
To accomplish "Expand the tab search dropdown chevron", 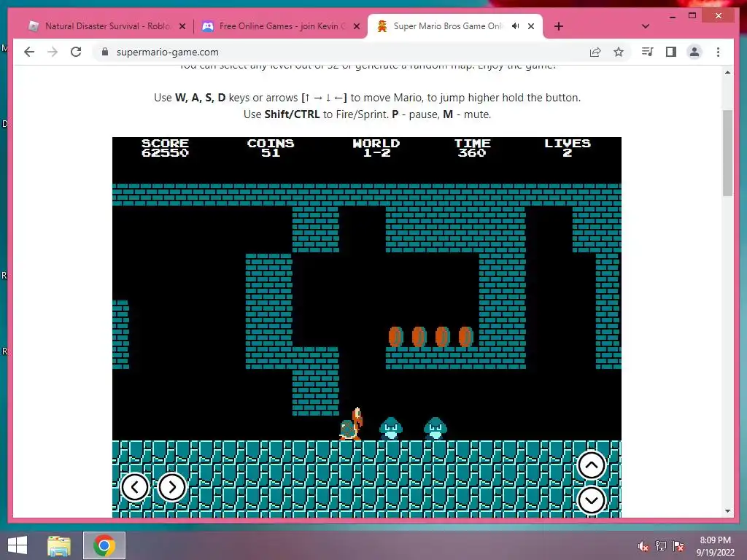I will pyautogui.click(x=646, y=27).
